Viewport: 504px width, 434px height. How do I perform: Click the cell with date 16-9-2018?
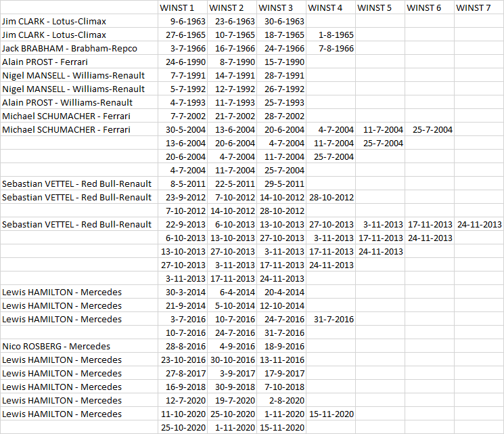pyautogui.click(x=183, y=387)
